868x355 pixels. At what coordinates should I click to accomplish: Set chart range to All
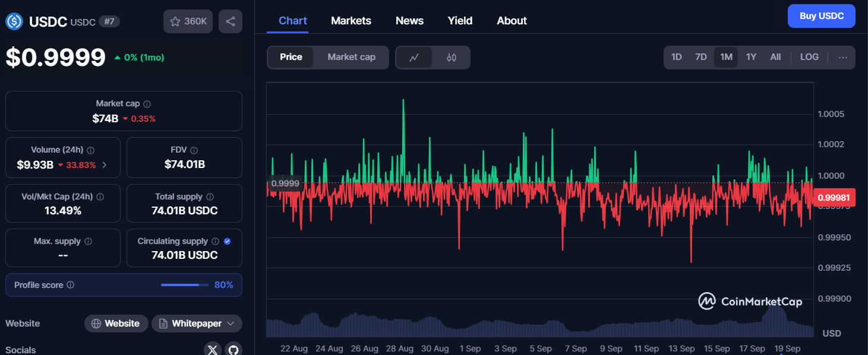click(x=775, y=57)
